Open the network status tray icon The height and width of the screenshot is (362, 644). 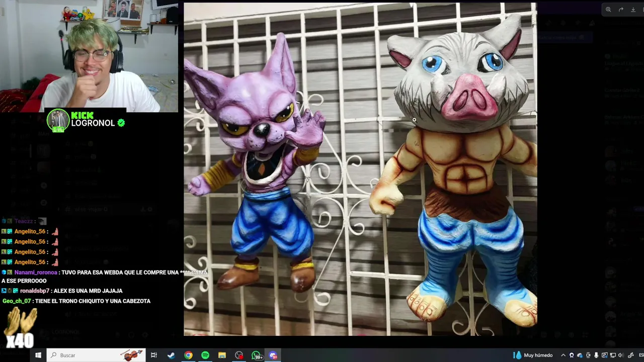(x=613, y=355)
